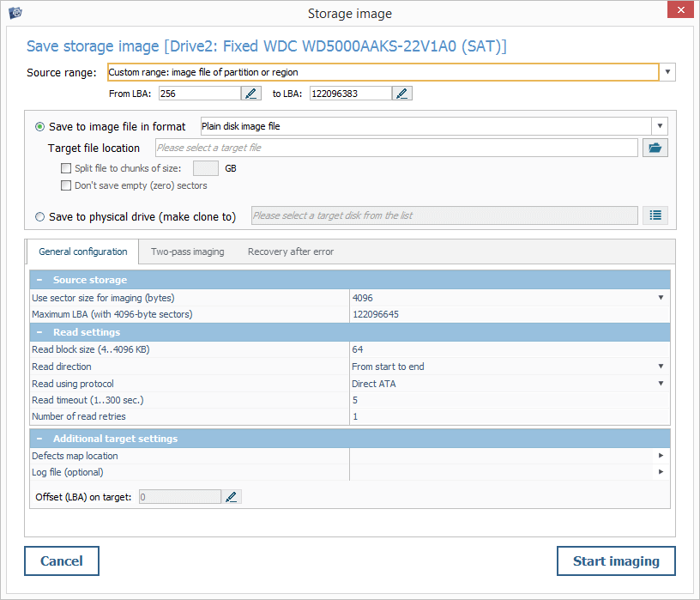Viewport: 700px width, 600px height.
Task: Click the target disk selection field
Action: point(444,215)
